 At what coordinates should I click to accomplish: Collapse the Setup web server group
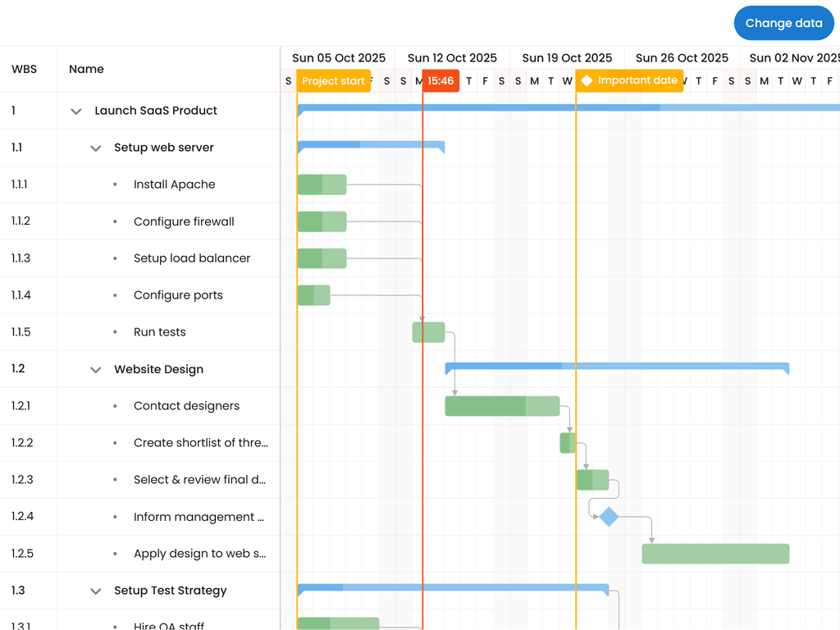click(x=95, y=148)
